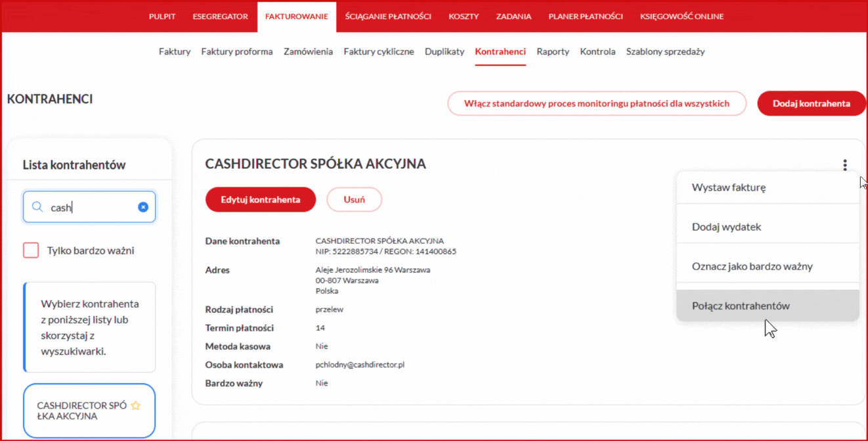Clear the search field with the X icon

pos(142,207)
